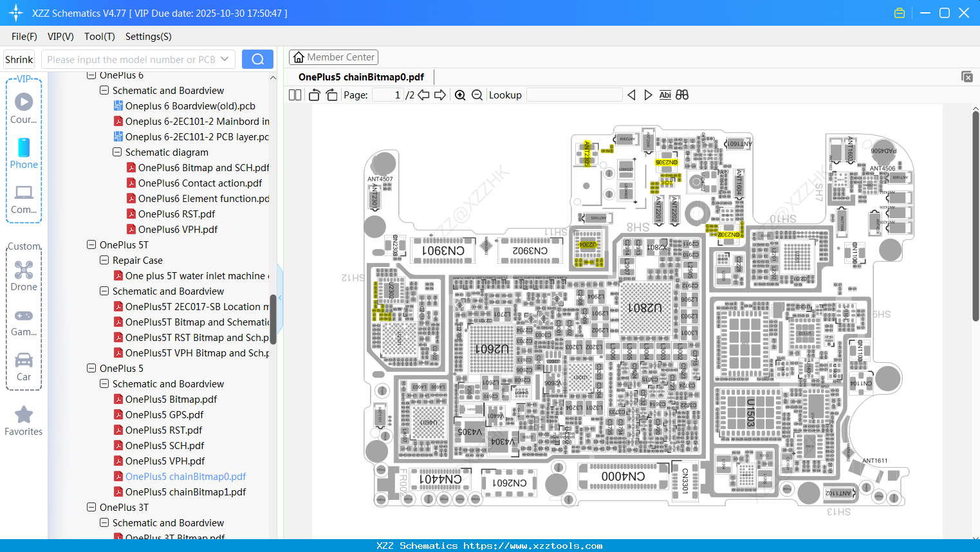Collapse the Repair Case folder
980x552 pixels.
pyautogui.click(x=104, y=261)
